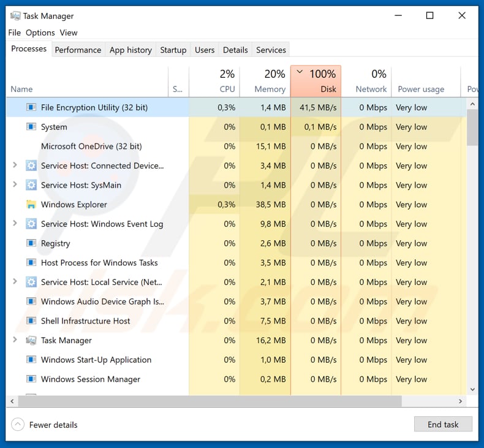The width and height of the screenshot is (484, 448).
Task: Click the 41,5 MB/s disk value
Action: [x=318, y=107]
